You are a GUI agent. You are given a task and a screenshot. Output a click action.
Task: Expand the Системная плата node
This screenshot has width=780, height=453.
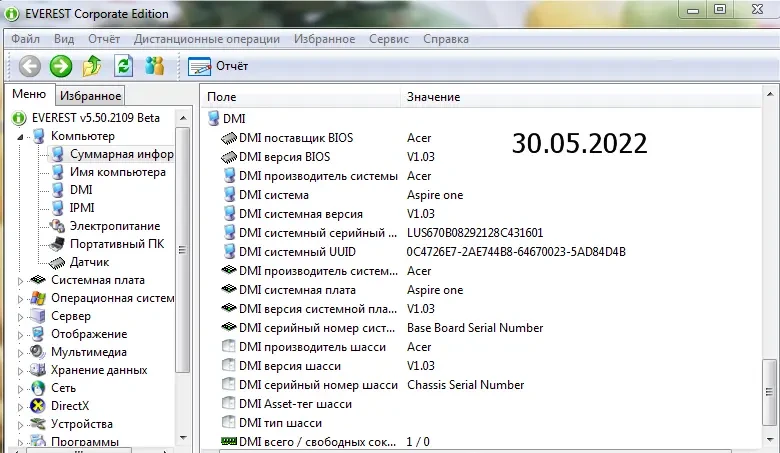pos(20,281)
